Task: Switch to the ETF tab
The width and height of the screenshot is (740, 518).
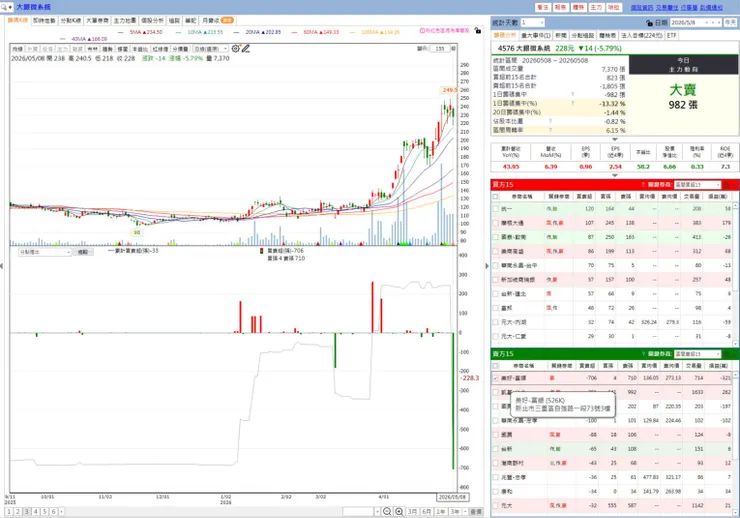Action: 672,35
